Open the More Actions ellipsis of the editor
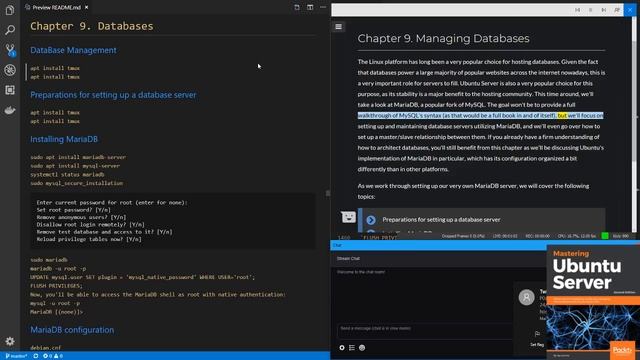 (x=323, y=7)
